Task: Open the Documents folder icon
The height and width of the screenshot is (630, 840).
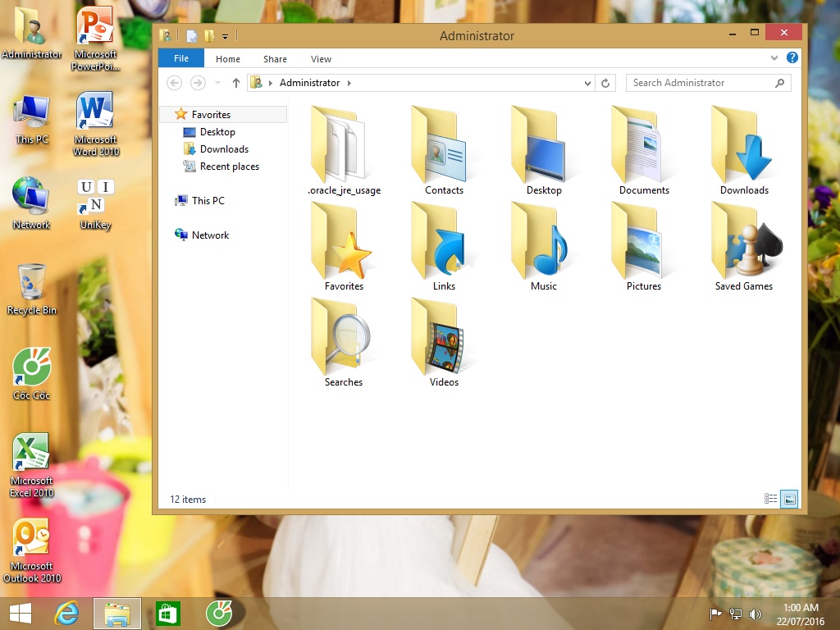Action: [643, 151]
